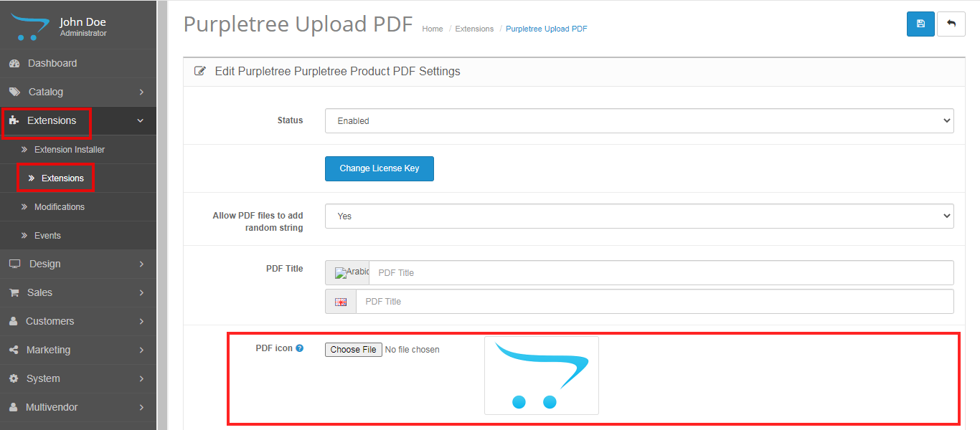Click the Arabic language flag placeholder

352,272
